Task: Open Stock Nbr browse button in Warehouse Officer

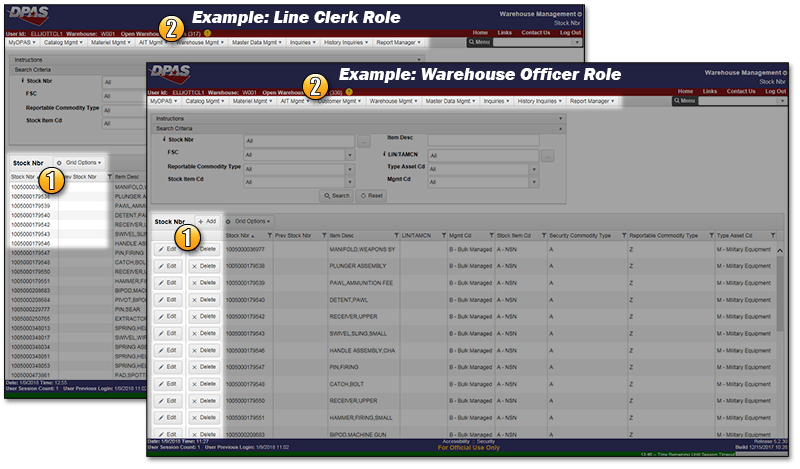Action: (x=363, y=141)
